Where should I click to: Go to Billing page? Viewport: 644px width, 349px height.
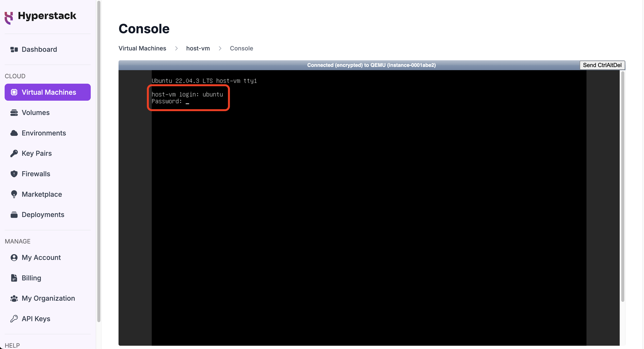(x=47, y=278)
